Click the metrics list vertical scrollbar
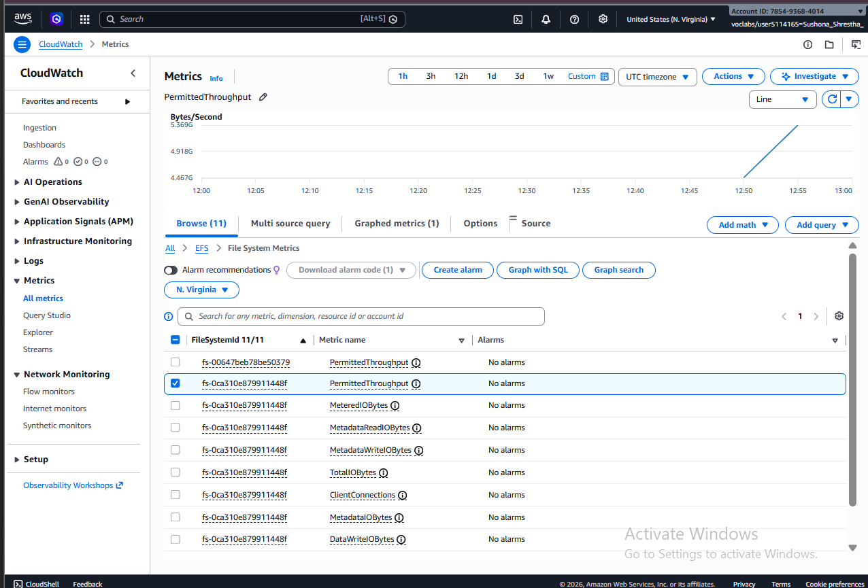 pos(852,379)
